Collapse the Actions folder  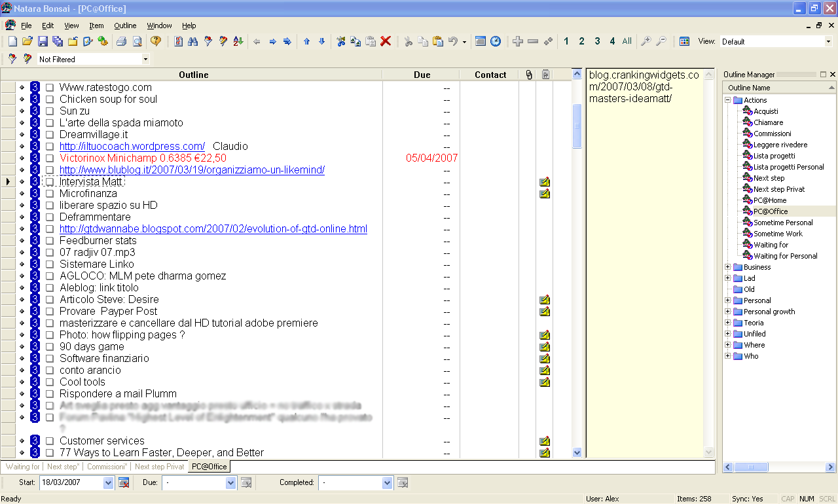(727, 100)
